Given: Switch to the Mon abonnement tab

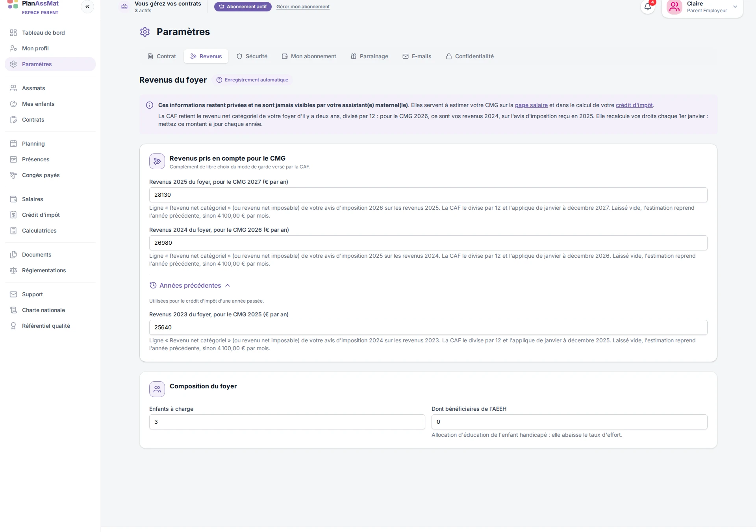Looking at the screenshot, I should 309,56.
